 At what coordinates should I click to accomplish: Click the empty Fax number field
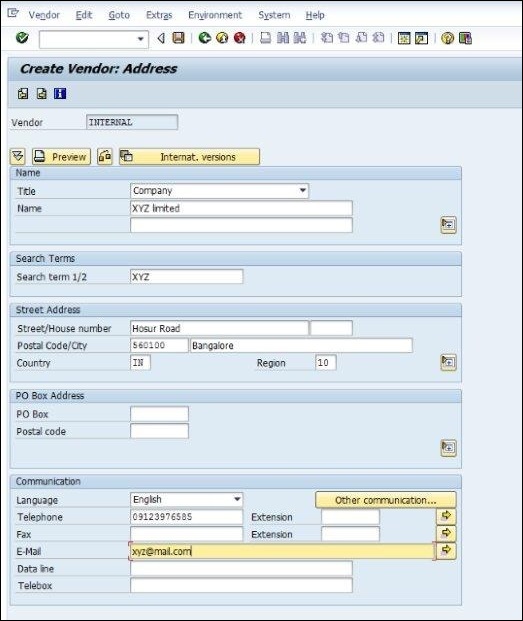tap(186, 534)
